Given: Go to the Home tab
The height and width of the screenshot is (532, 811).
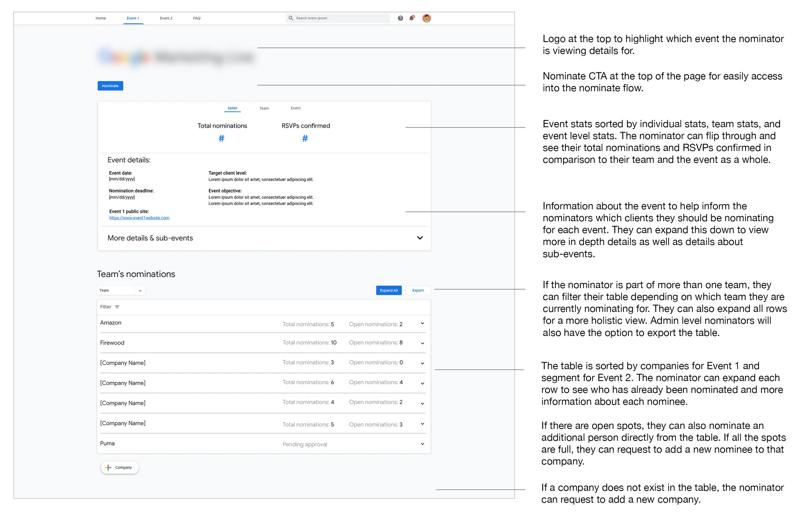Looking at the screenshot, I should point(101,18).
